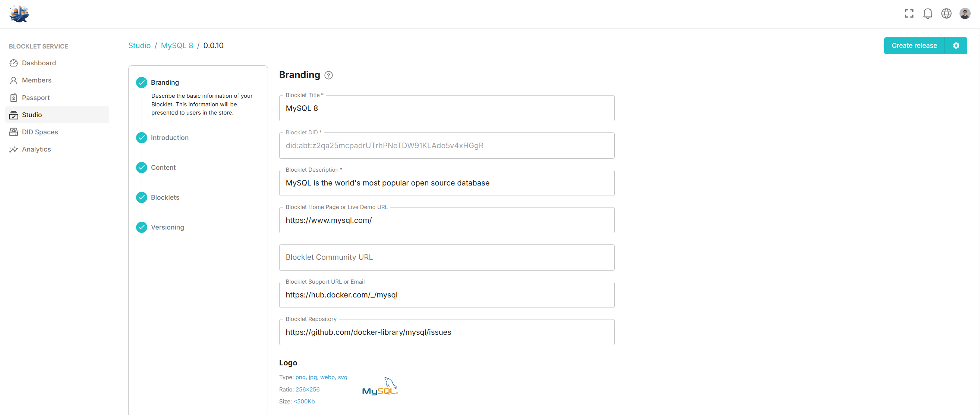Jump to the Introduction step
Screen dimensions: 980x415
click(169, 138)
